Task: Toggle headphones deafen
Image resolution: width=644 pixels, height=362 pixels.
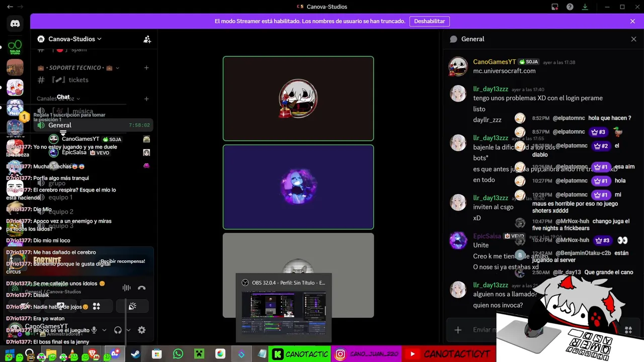Action: [x=118, y=330]
